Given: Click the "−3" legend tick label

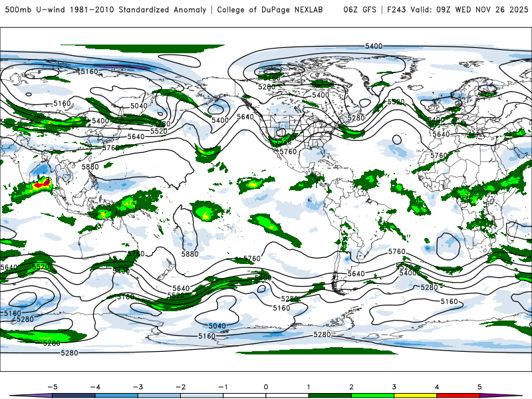Looking at the screenshot, I should (138, 387).
